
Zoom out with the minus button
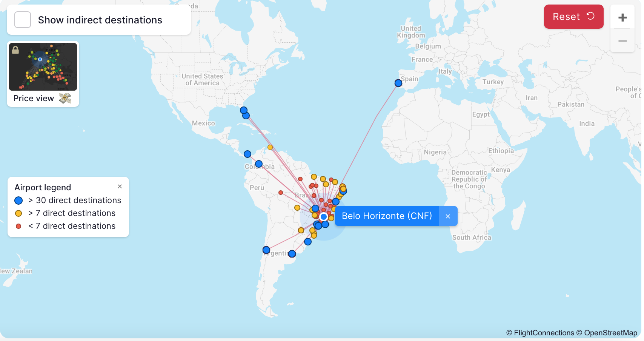tap(622, 41)
